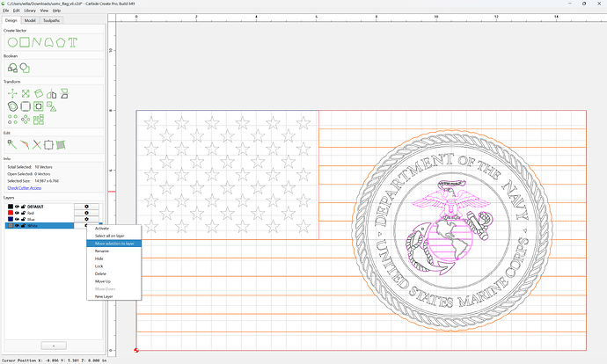Switch to the Model tab
This screenshot has width=607, height=364.
click(30, 20)
